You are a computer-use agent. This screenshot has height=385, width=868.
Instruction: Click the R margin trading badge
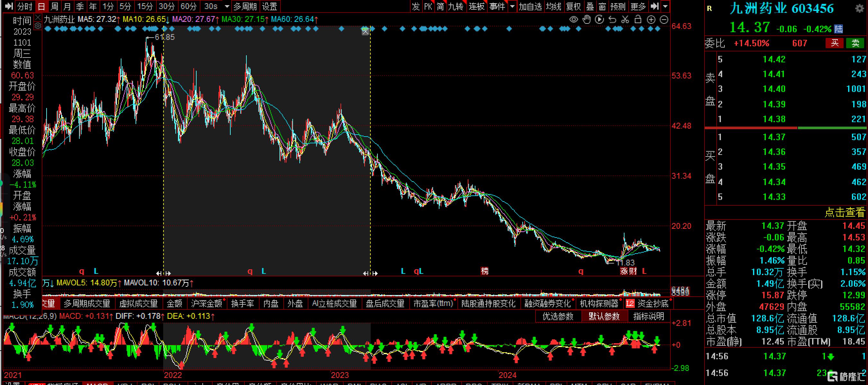click(x=709, y=8)
